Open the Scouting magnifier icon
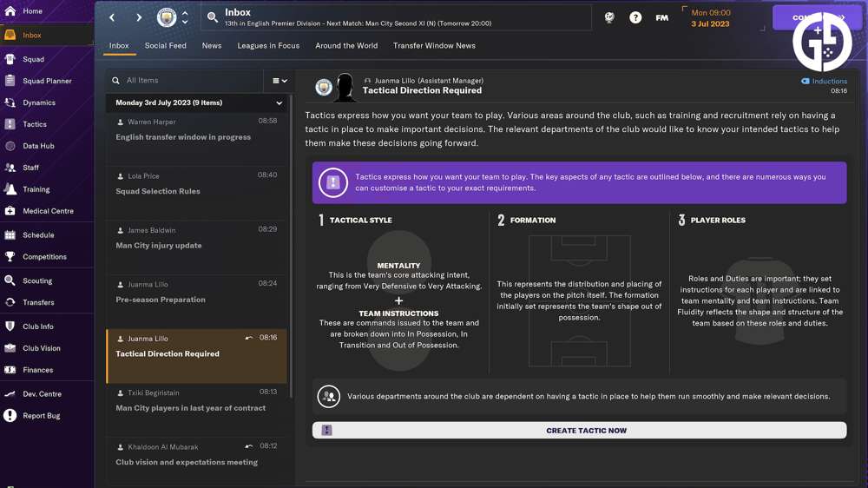This screenshot has height=488, width=868. pos(10,280)
